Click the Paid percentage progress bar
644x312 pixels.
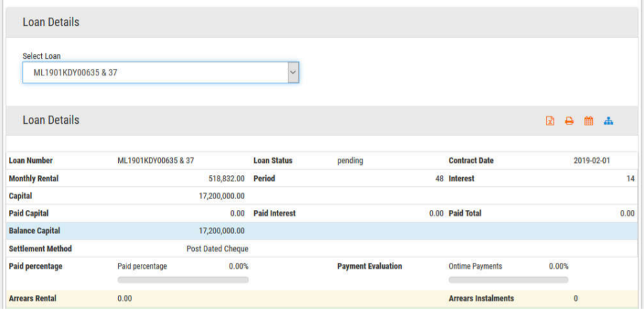[183, 280]
